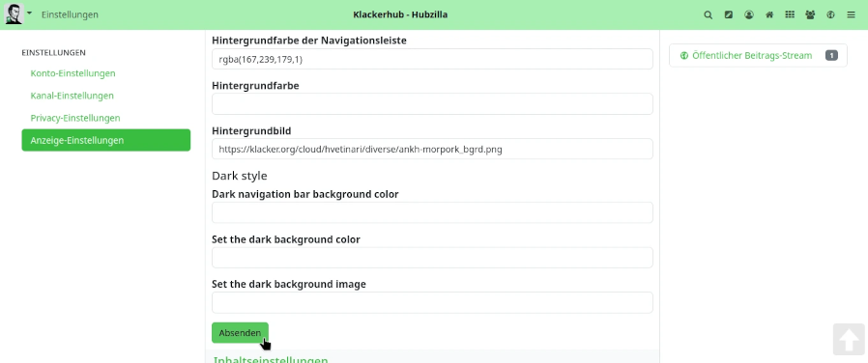Open the hamburger menu icon
Screen dimensions: 868x363
[851, 14]
